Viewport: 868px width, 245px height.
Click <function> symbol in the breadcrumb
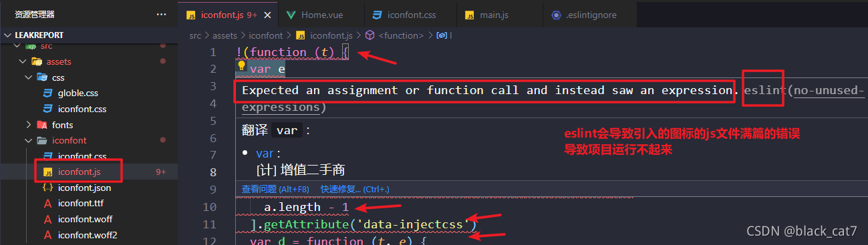pyautogui.click(x=401, y=35)
